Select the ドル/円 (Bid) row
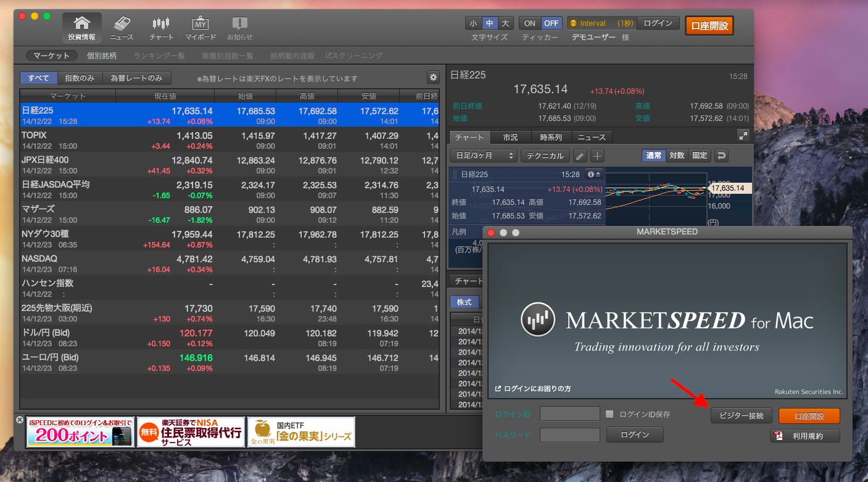 [229, 338]
